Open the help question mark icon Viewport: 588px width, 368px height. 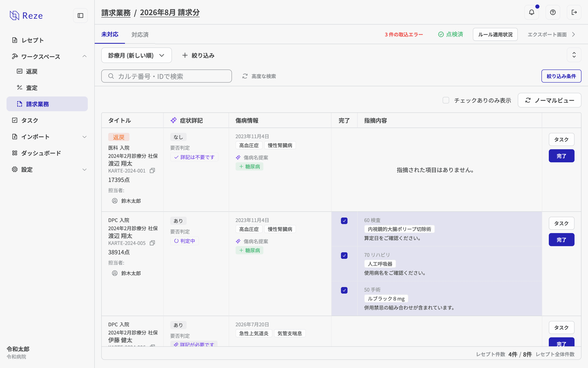553,12
